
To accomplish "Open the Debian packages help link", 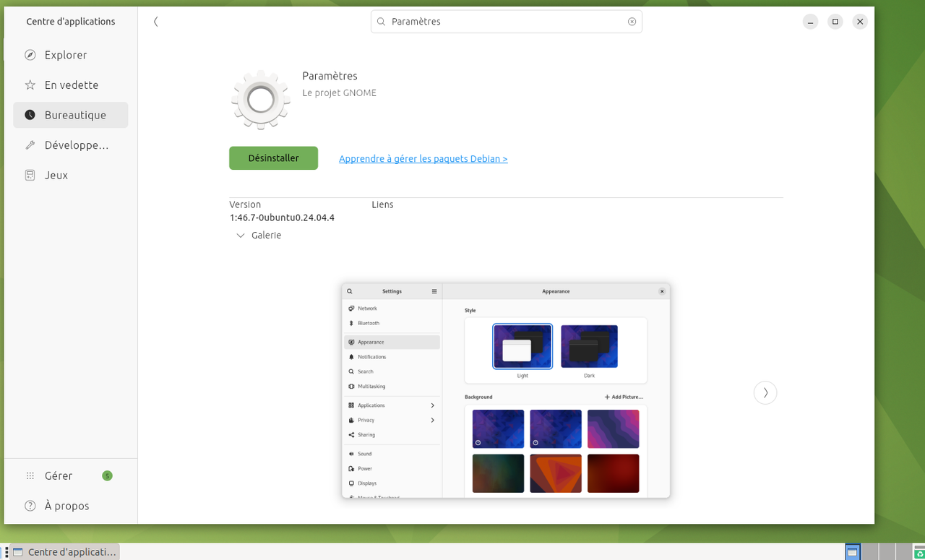I will (423, 159).
